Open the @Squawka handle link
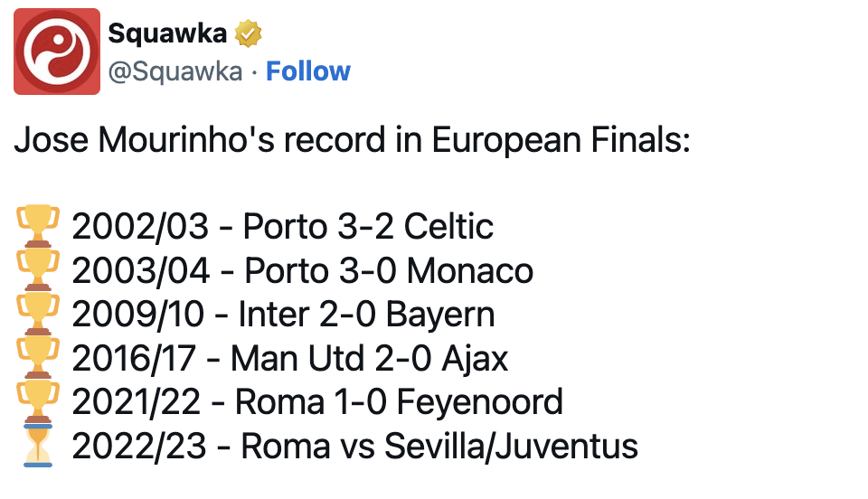 point(175,71)
